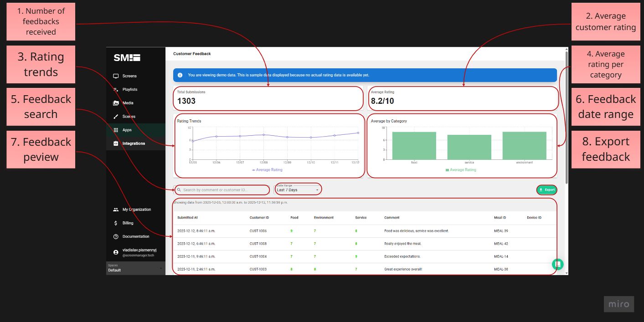Click the Environment column header

tap(324, 218)
